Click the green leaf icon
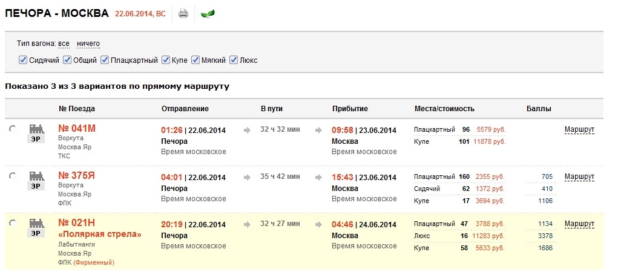Screen dimensions: 644x278 tap(208, 13)
